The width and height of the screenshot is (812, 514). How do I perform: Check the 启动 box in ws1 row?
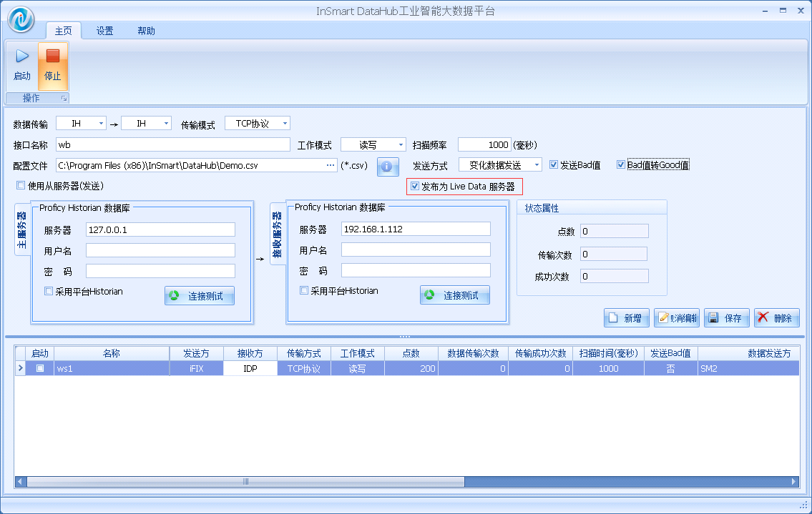[x=40, y=368]
